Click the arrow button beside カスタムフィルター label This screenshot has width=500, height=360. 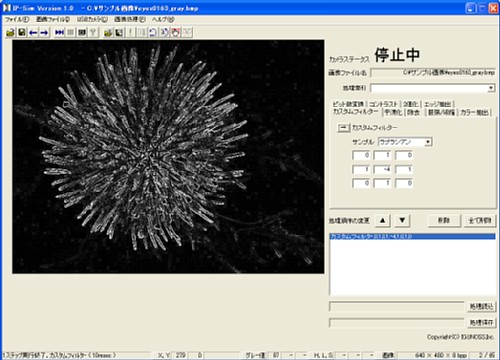[x=343, y=128]
